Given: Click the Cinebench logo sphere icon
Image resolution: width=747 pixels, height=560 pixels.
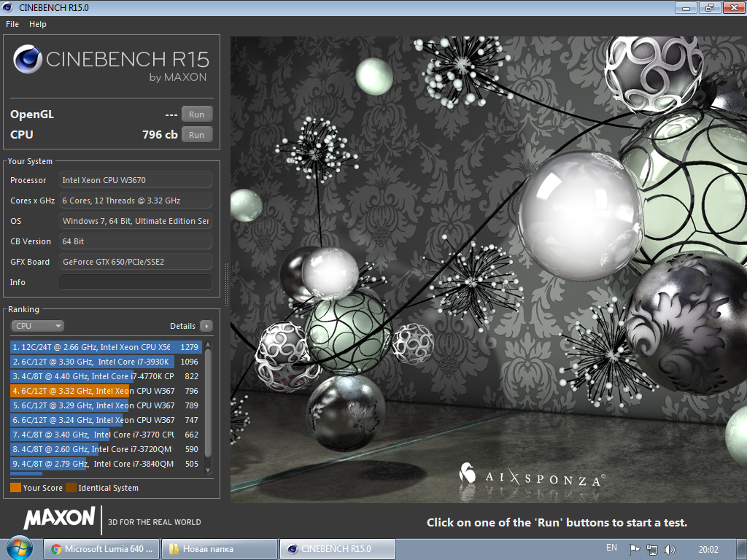Looking at the screenshot, I should pos(27,59).
